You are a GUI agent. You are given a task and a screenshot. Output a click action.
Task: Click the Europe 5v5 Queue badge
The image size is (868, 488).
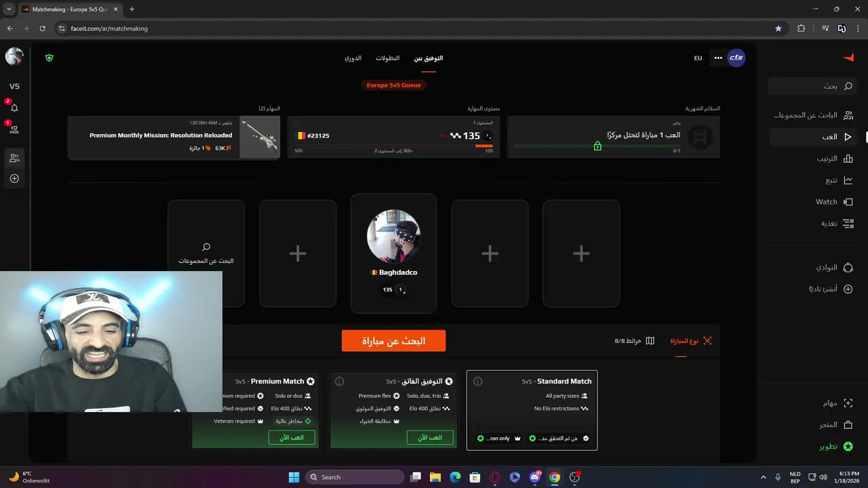pyautogui.click(x=393, y=85)
